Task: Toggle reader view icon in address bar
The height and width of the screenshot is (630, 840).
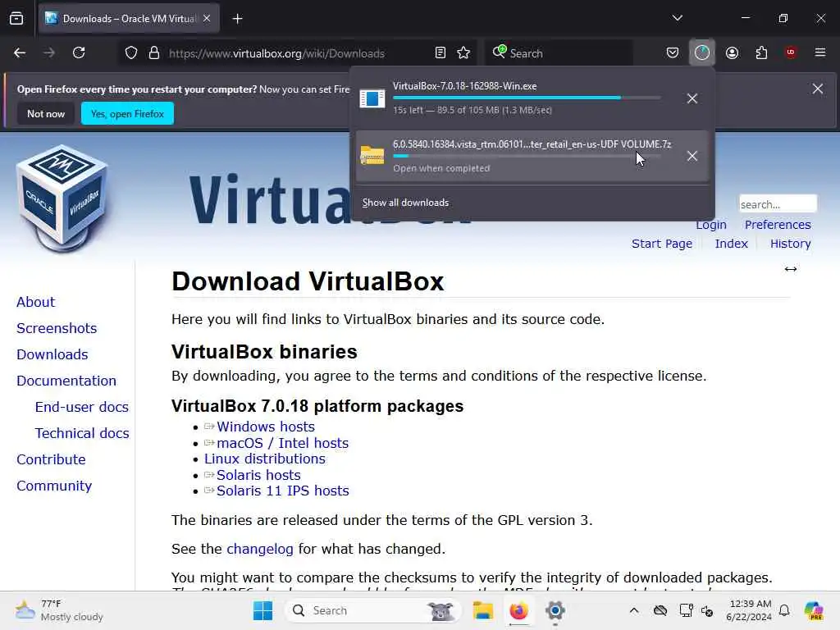Action: (x=441, y=53)
